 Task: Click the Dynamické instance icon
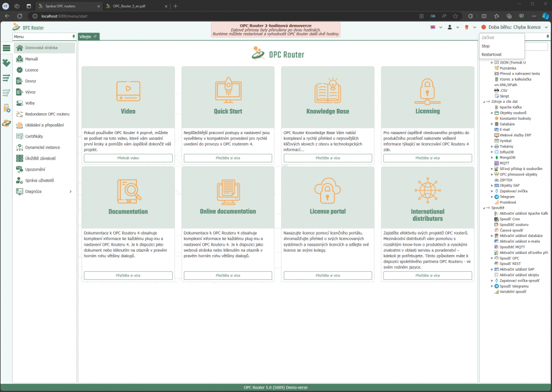coord(20,147)
